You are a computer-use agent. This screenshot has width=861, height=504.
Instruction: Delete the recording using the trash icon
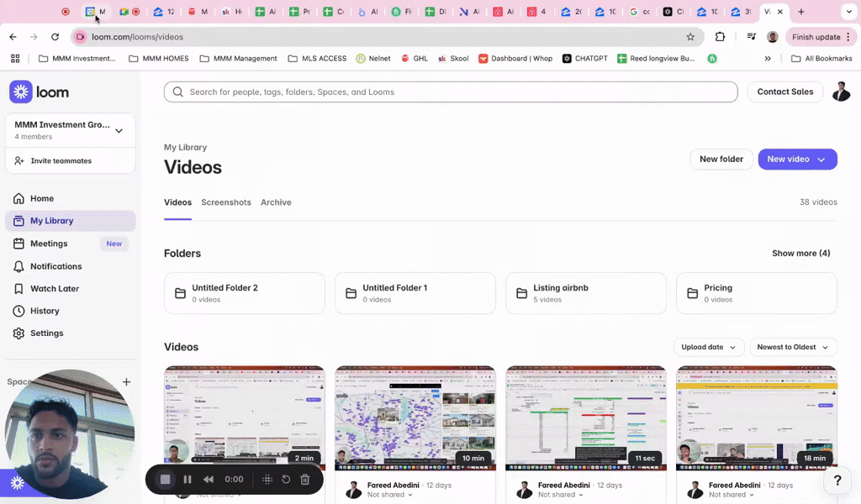(x=304, y=479)
